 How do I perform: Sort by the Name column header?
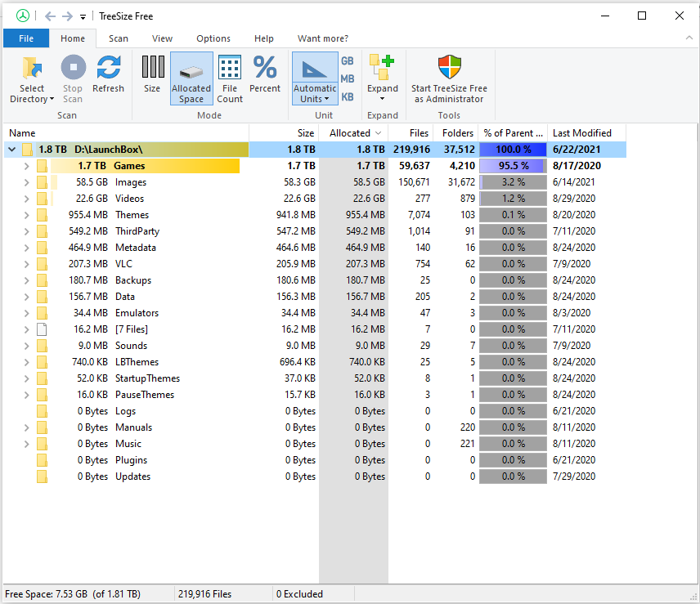[x=126, y=133]
